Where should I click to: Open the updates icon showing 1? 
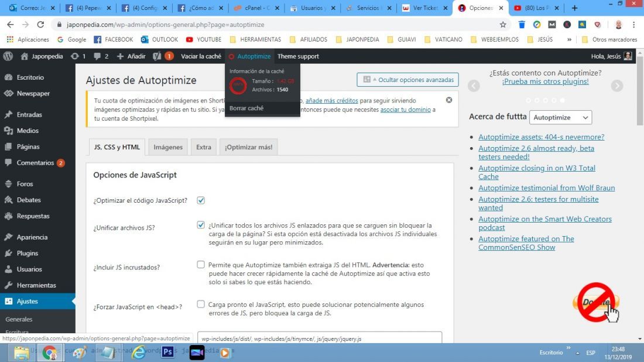75,56
